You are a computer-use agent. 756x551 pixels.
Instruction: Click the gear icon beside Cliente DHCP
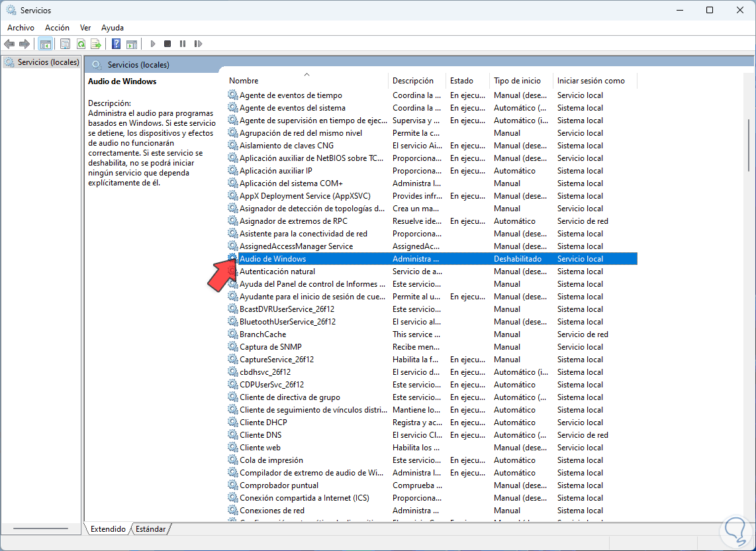tap(233, 422)
